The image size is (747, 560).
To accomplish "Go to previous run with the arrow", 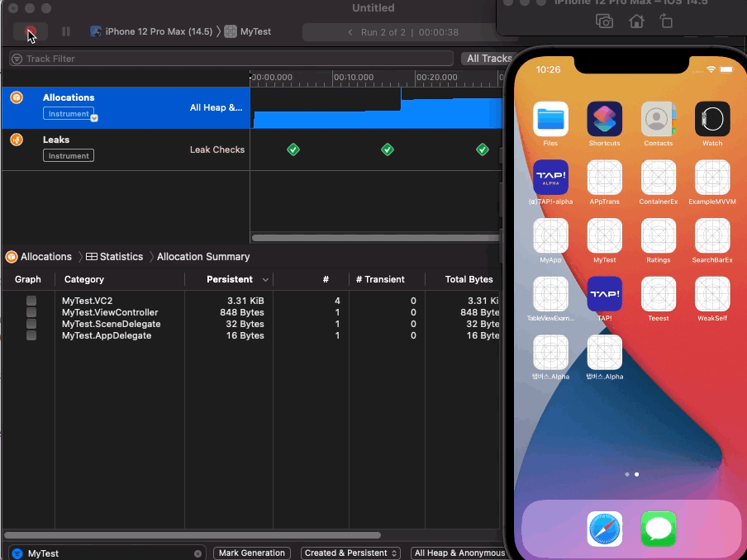I will (x=350, y=32).
